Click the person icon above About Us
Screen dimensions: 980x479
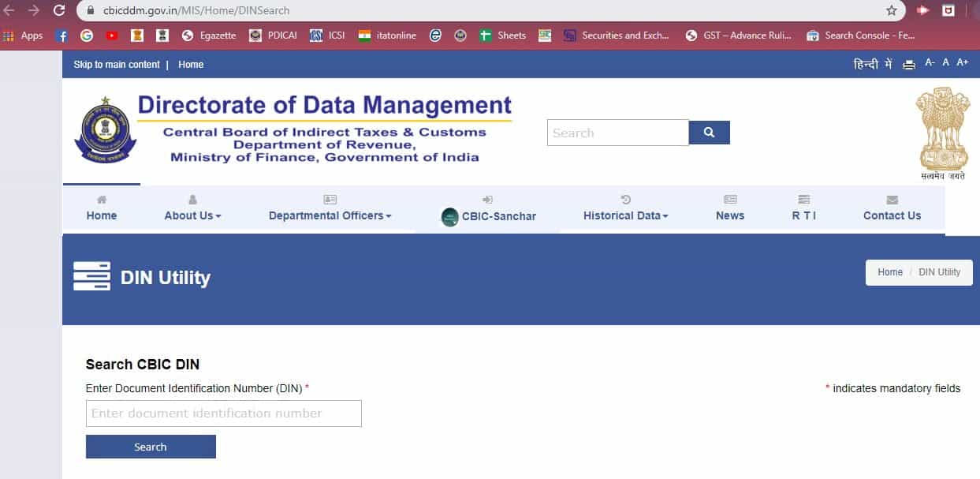(x=193, y=200)
